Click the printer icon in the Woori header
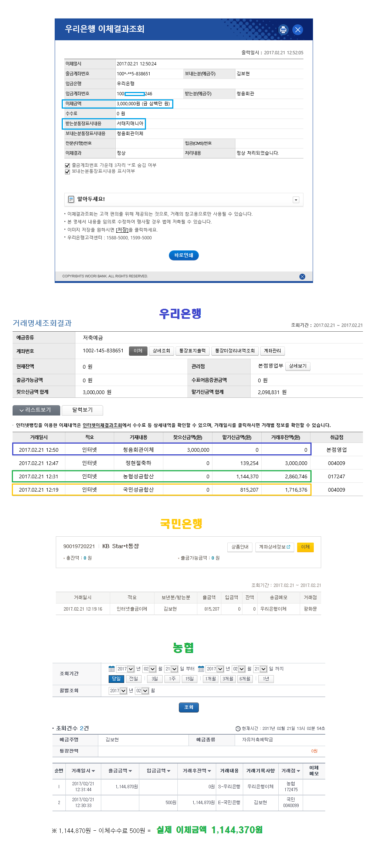 pos(283,30)
